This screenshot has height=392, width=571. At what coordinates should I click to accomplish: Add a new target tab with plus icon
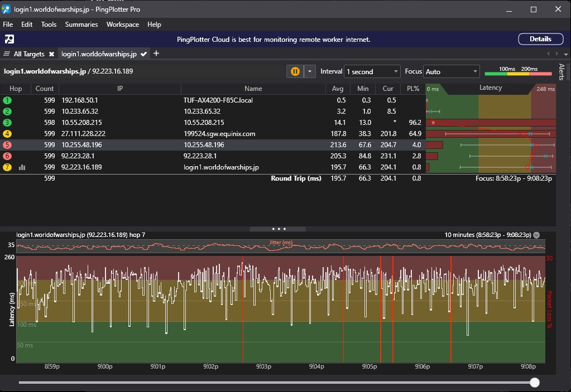pos(156,54)
